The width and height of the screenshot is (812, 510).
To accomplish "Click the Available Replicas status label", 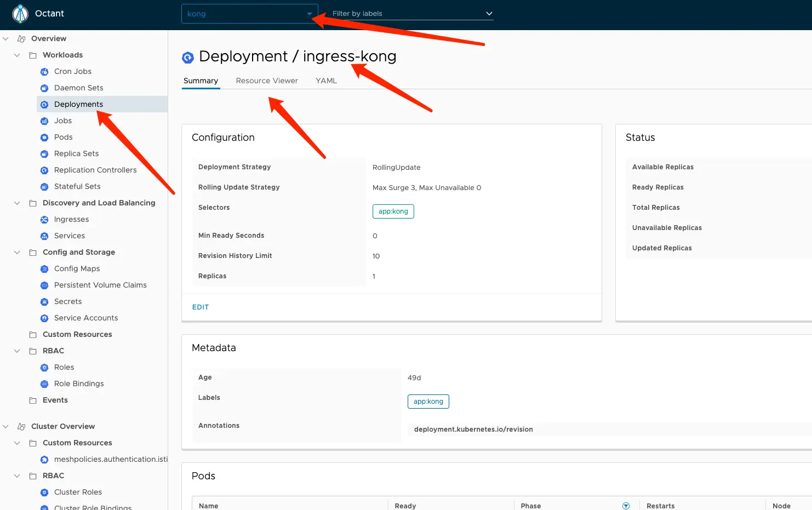I will 663,167.
